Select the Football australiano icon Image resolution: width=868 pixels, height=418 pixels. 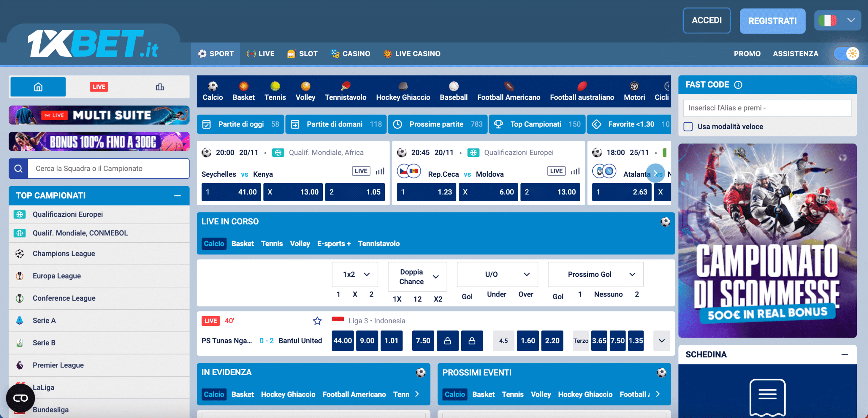tap(582, 86)
